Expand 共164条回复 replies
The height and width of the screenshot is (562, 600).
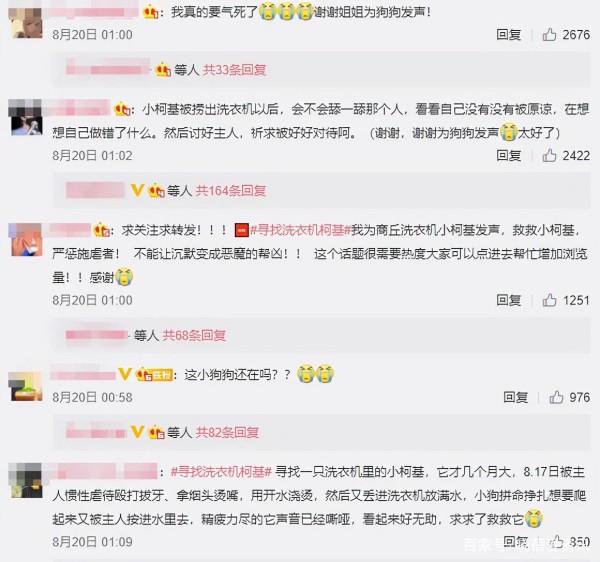[x=231, y=190]
